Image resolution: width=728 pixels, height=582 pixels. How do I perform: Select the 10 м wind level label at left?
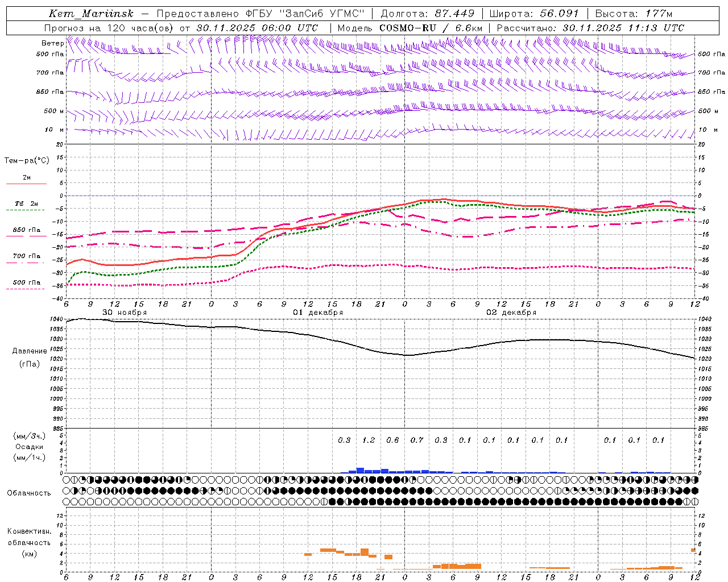click(55, 130)
